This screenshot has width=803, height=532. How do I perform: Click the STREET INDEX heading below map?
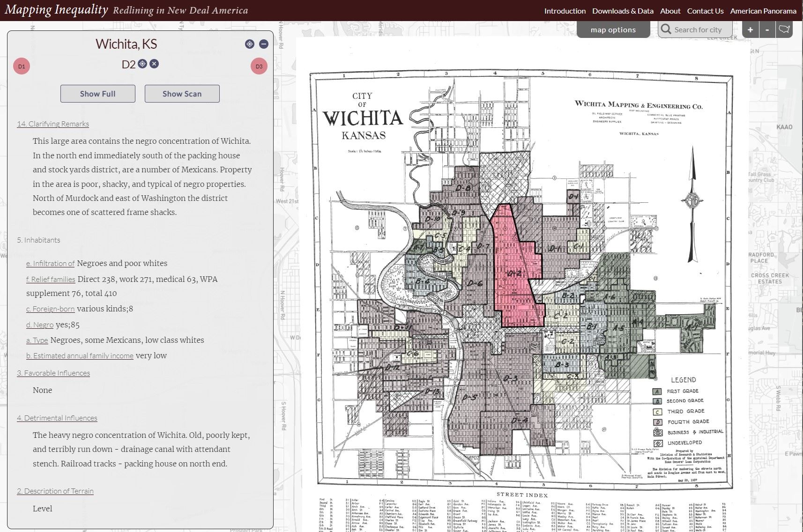(522, 495)
